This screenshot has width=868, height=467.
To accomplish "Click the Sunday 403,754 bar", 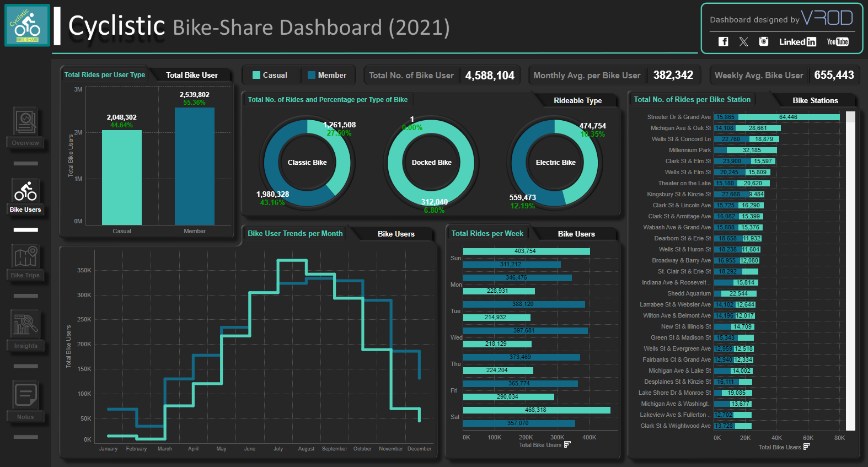I will [x=527, y=251].
